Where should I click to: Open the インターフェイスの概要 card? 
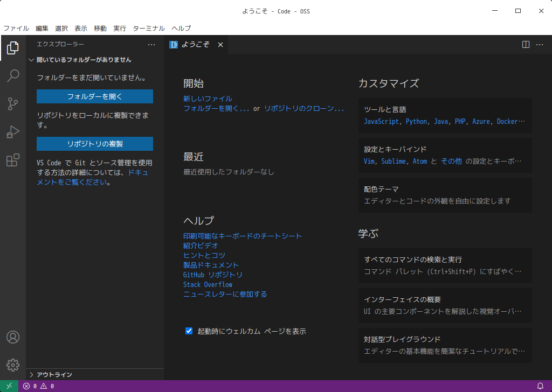(445, 305)
